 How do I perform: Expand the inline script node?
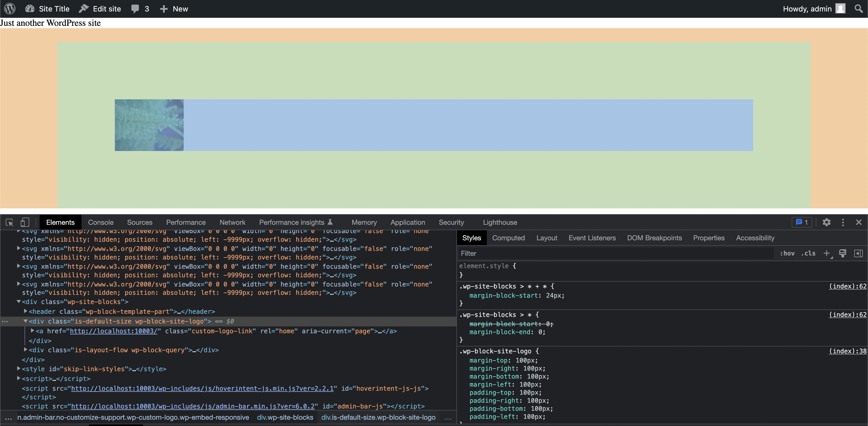pos(19,378)
